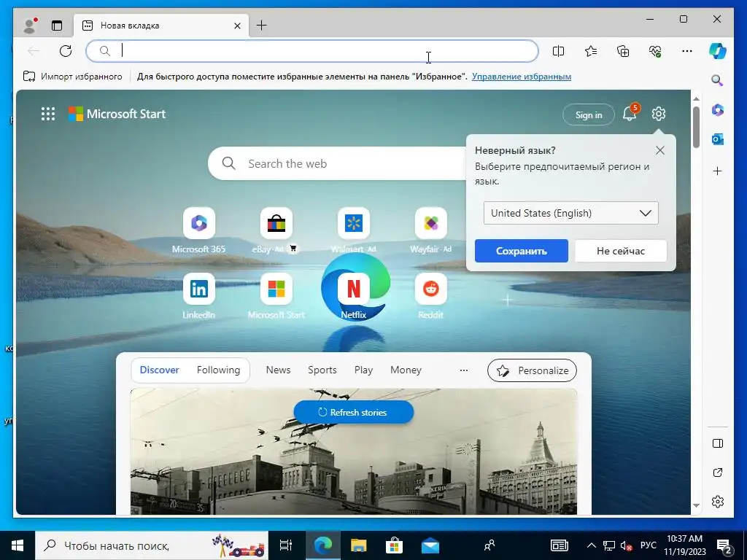Open the Microsoft Start app launcher grid

pyautogui.click(x=48, y=114)
